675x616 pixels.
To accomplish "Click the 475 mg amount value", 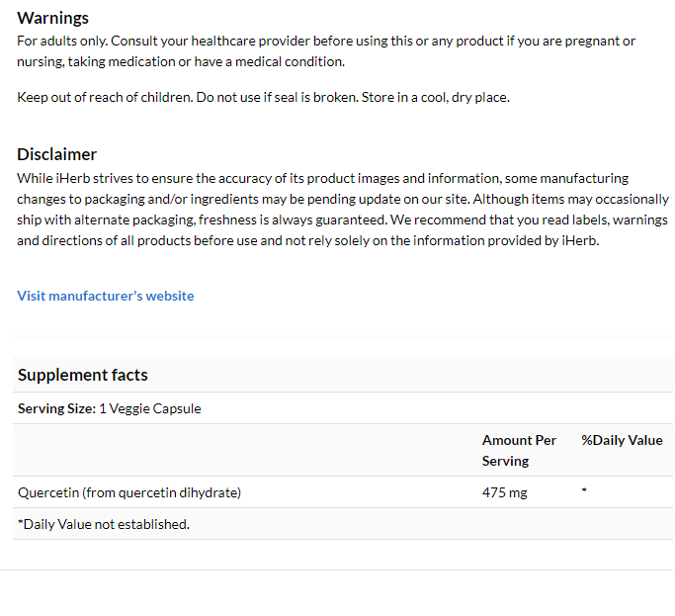I will [505, 492].
